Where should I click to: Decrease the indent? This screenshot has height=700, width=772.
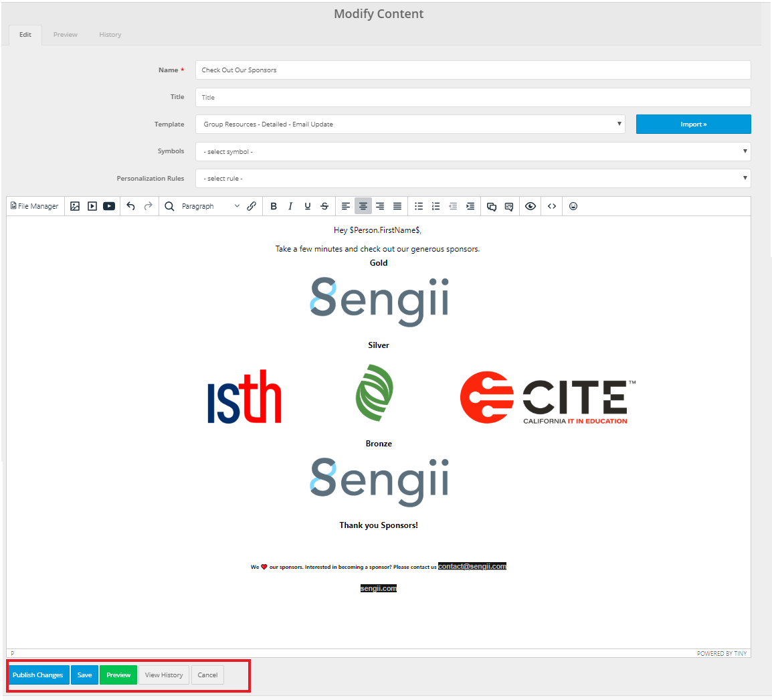[x=453, y=206]
